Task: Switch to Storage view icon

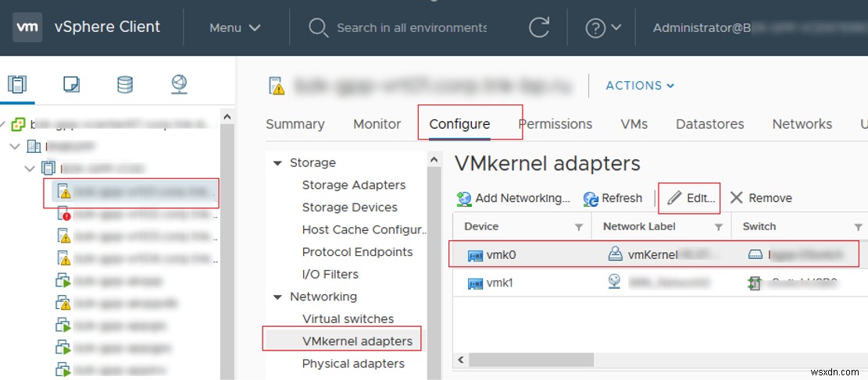Action: [125, 84]
